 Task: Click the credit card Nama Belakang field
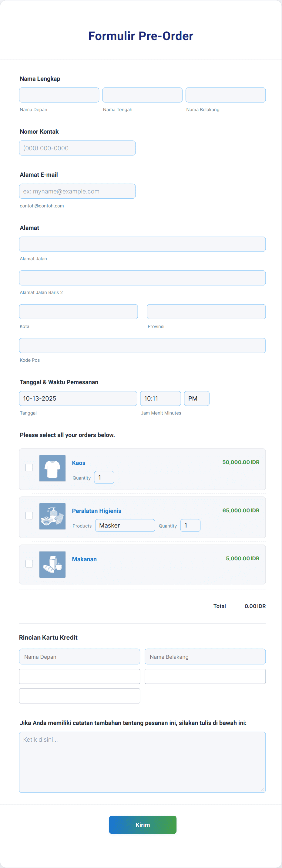point(205,656)
